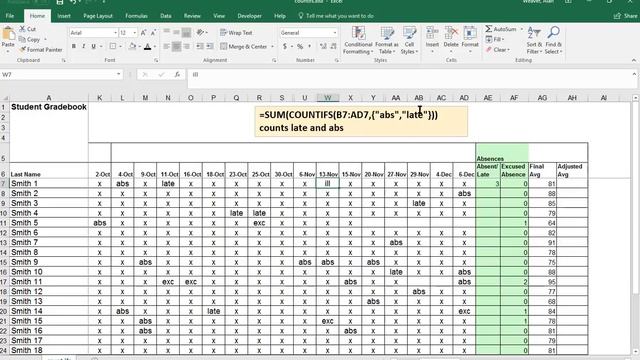Image resolution: width=640 pixels, height=360 pixels.
Task: Select cell W7 containing ill
Action: click(327, 184)
